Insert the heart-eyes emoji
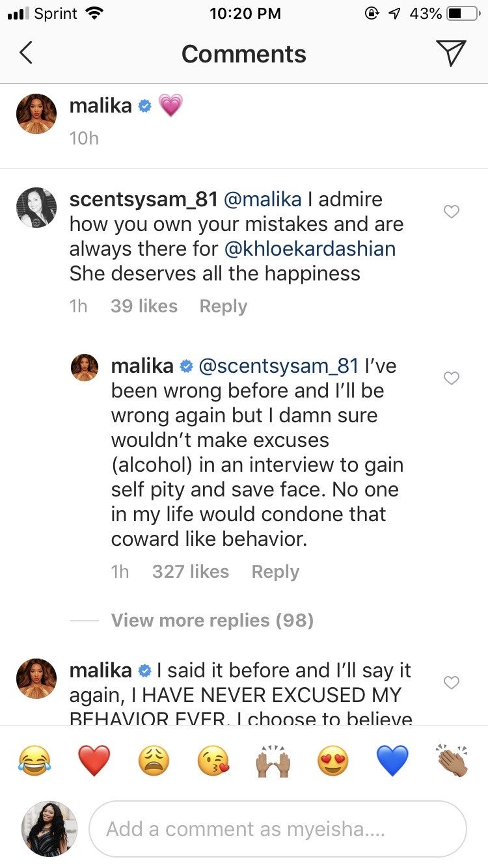488x868 pixels. pyautogui.click(x=332, y=761)
